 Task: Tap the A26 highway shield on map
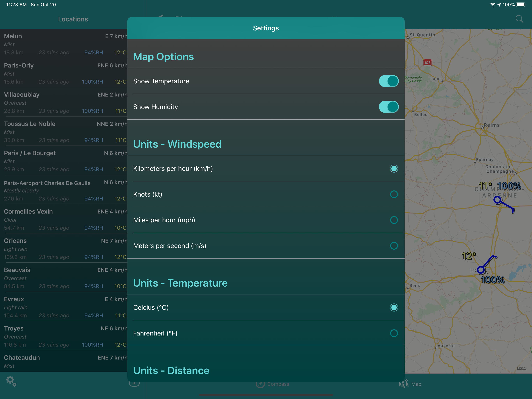[427, 63]
